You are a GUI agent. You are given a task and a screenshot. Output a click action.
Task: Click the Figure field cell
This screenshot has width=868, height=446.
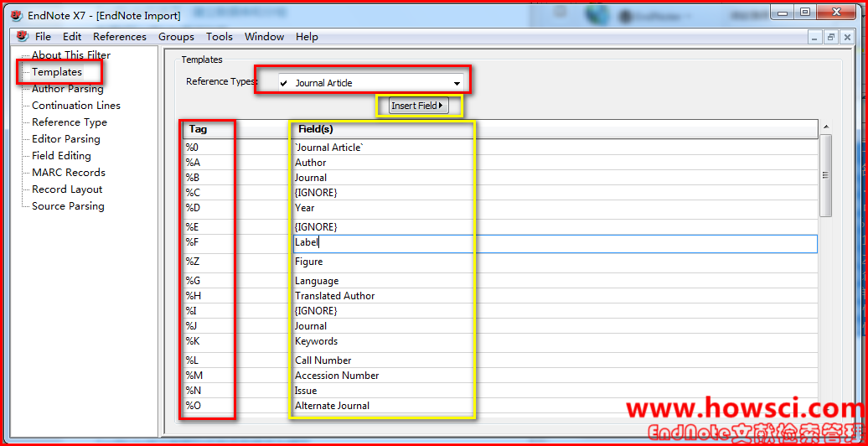point(555,262)
